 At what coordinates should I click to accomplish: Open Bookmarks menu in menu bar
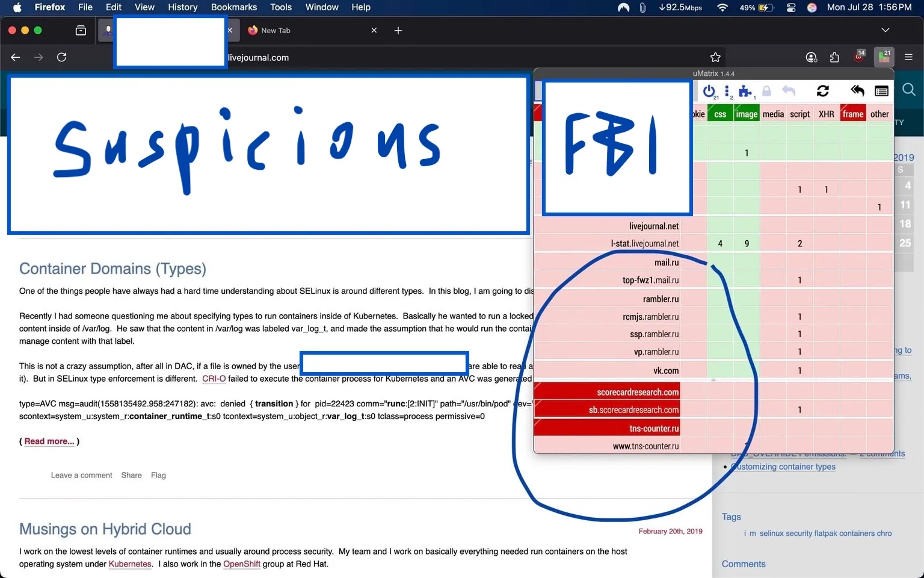[233, 7]
